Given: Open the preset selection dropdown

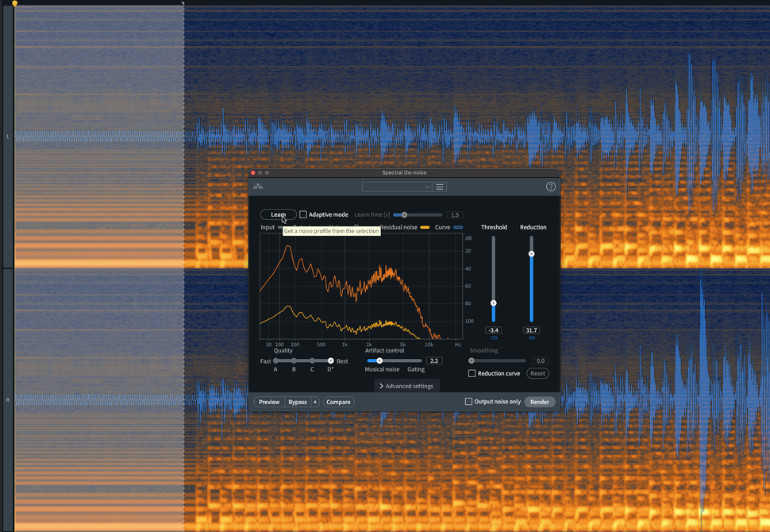Looking at the screenshot, I should pyautogui.click(x=397, y=187).
